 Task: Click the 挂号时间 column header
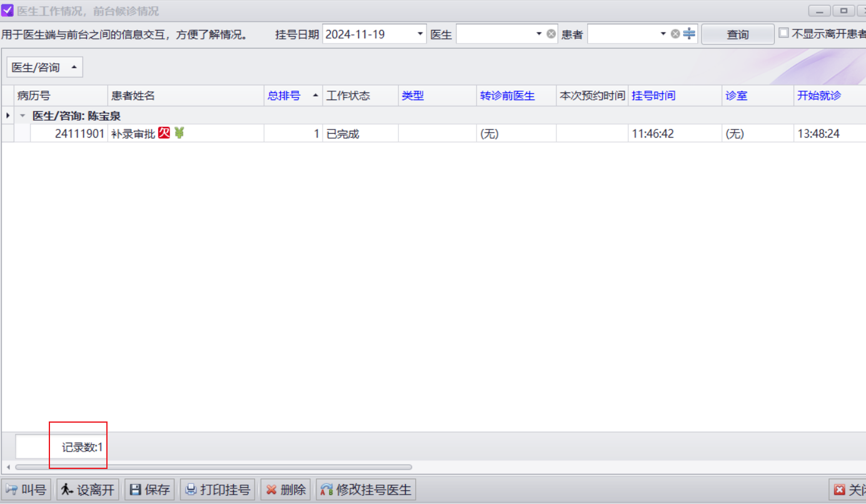coord(675,96)
